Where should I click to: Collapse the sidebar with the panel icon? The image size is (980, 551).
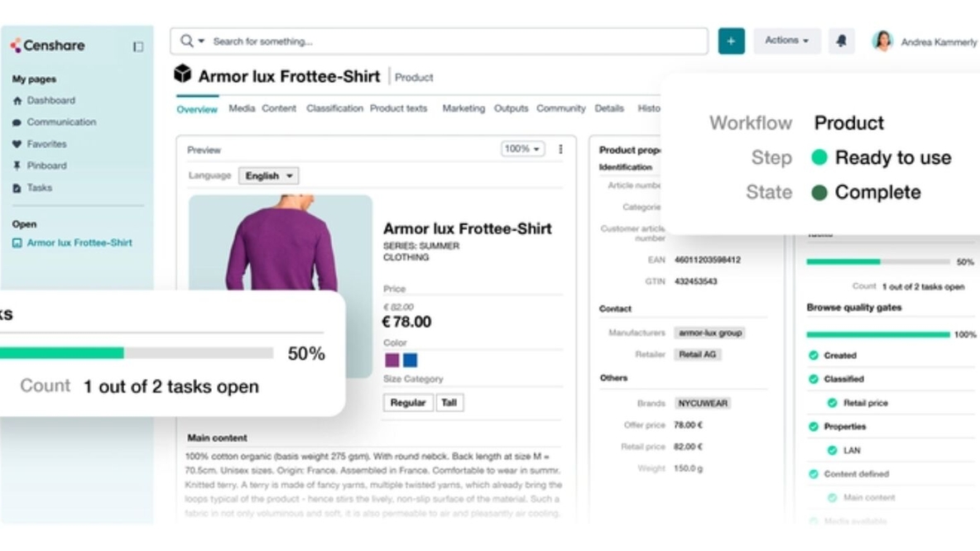tap(137, 47)
